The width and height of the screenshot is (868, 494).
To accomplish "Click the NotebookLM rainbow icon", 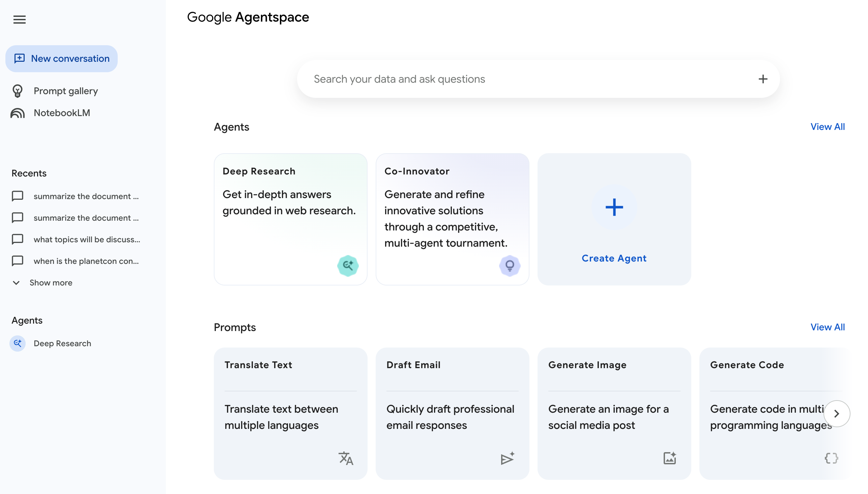I will coord(18,113).
